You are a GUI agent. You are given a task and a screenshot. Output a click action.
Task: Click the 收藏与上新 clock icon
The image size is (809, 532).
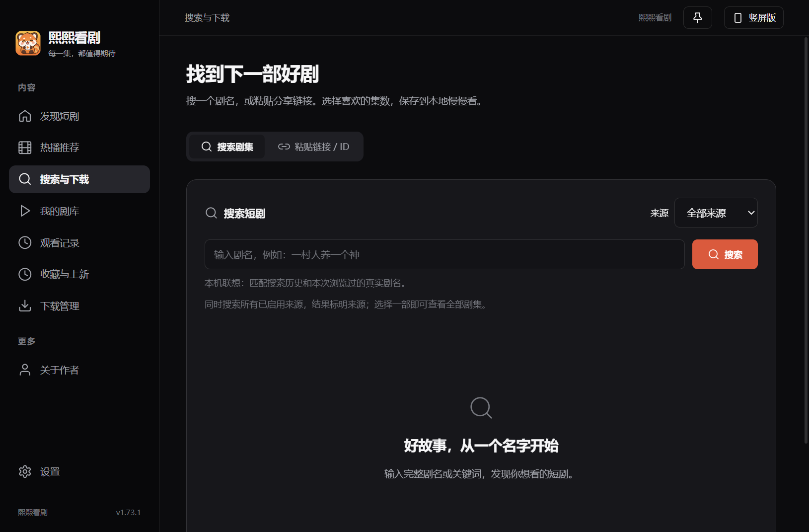click(25, 274)
